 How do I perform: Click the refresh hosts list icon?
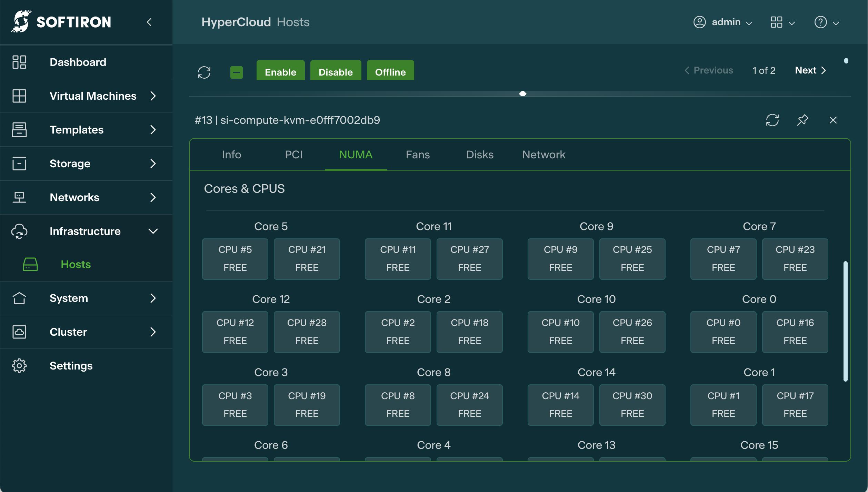pos(204,72)
